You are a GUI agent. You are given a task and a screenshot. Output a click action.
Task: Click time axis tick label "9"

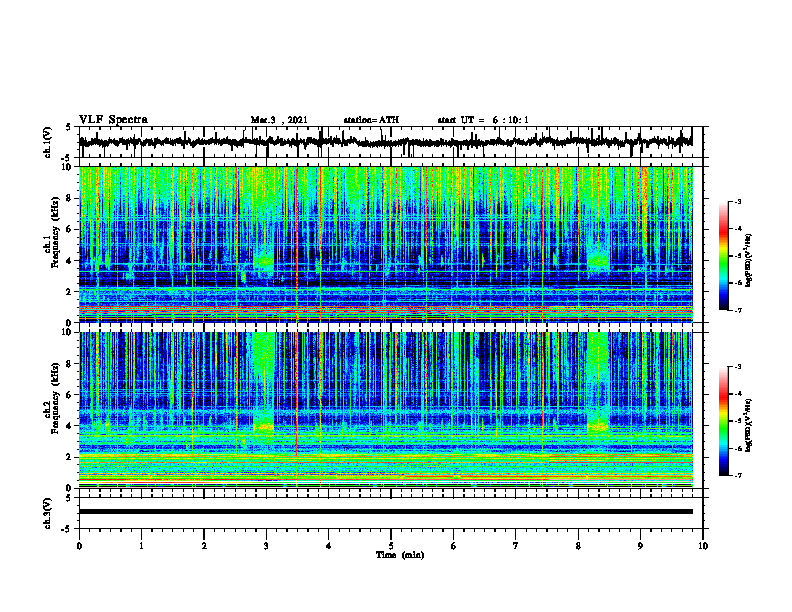[640, 546]
